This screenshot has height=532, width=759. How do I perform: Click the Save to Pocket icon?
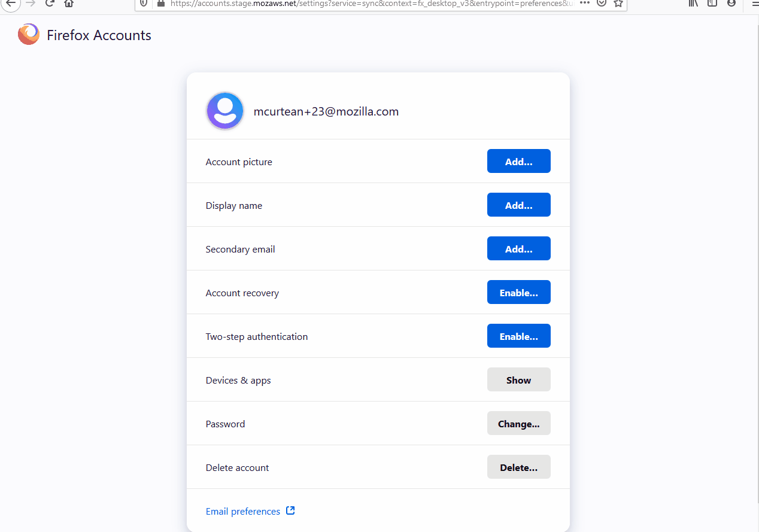(602, 3)
